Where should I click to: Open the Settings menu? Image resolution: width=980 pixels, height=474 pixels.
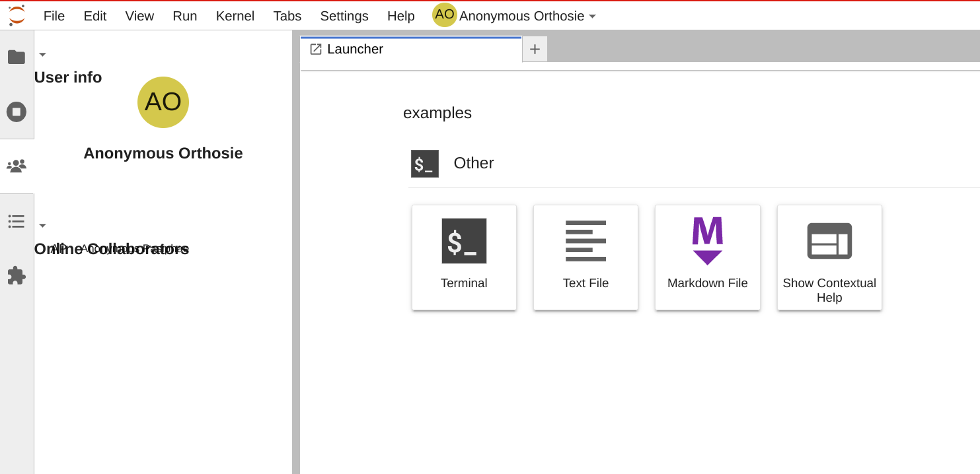click(344, 16)
